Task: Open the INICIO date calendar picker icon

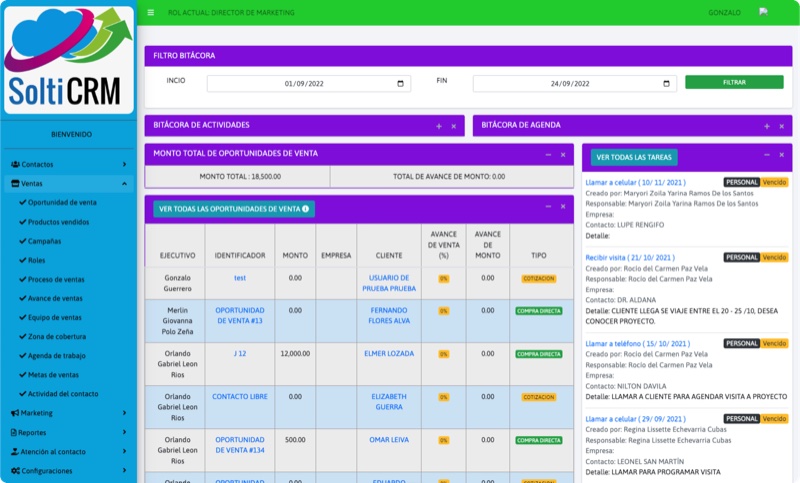Action: coord(401,84)
